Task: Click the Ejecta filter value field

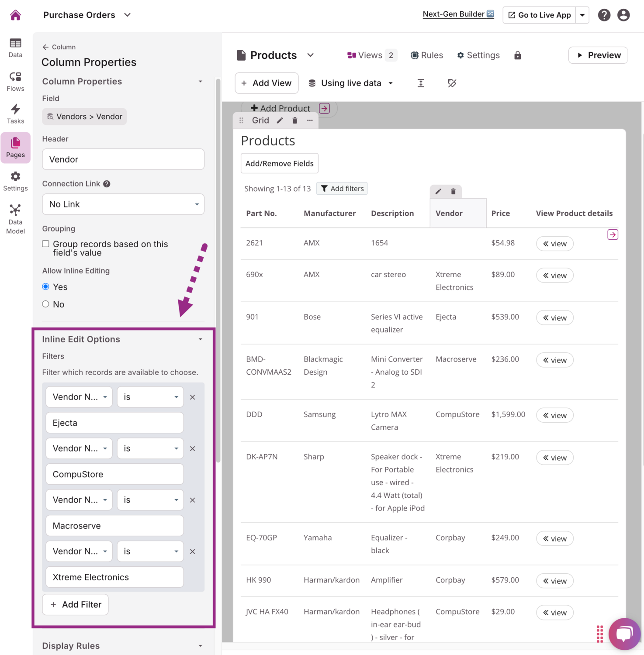Action: 114,423
